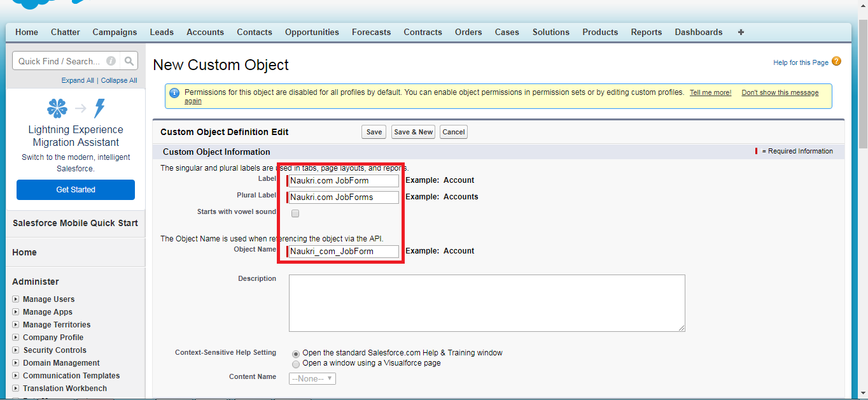Go to the Orders tab

click(x=468, y=32)
